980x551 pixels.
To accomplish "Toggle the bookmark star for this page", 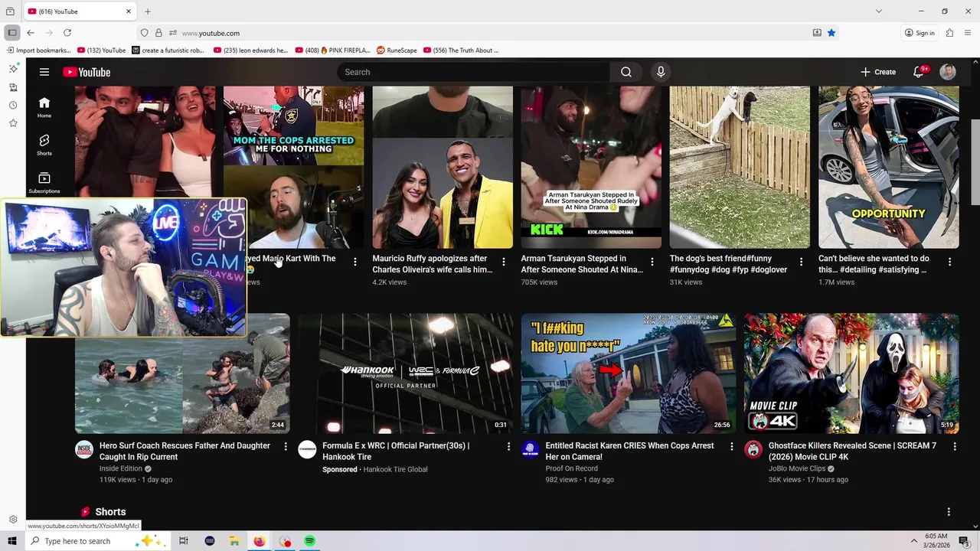I will tap(831, 33).
